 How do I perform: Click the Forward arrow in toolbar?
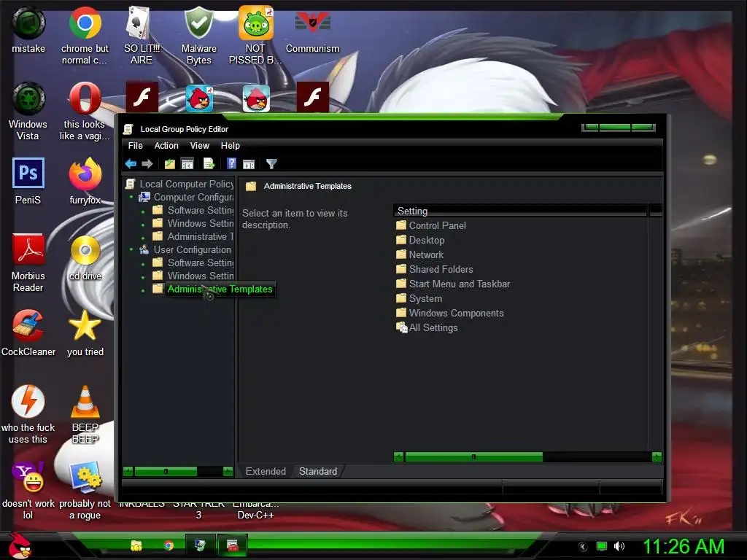coord(147,164)
